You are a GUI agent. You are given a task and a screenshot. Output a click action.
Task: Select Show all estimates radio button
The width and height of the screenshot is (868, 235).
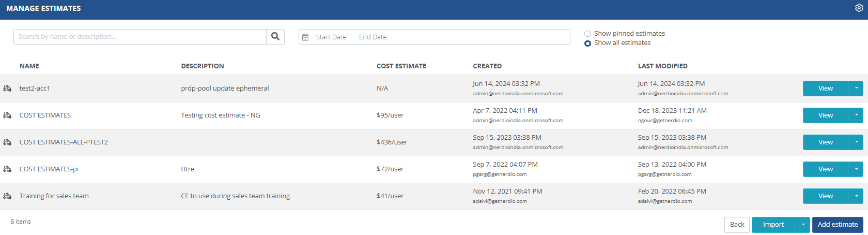coord(587,43)
